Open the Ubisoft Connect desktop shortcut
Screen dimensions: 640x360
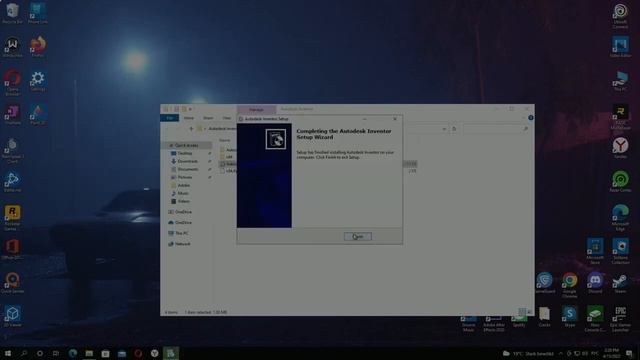pyautogui.click(x=620, y=16)
